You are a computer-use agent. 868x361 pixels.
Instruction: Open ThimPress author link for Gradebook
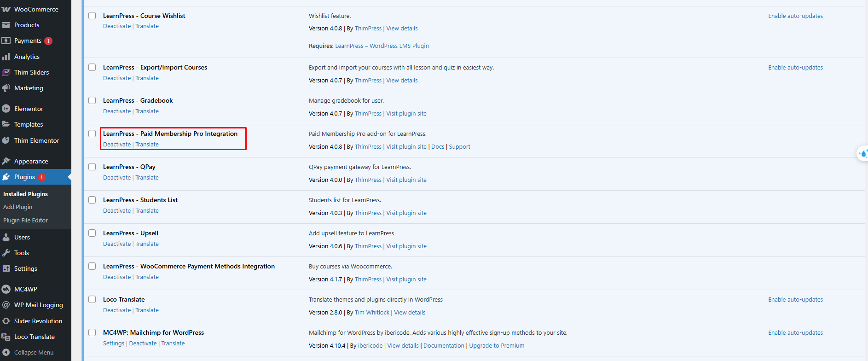point(368,113)
